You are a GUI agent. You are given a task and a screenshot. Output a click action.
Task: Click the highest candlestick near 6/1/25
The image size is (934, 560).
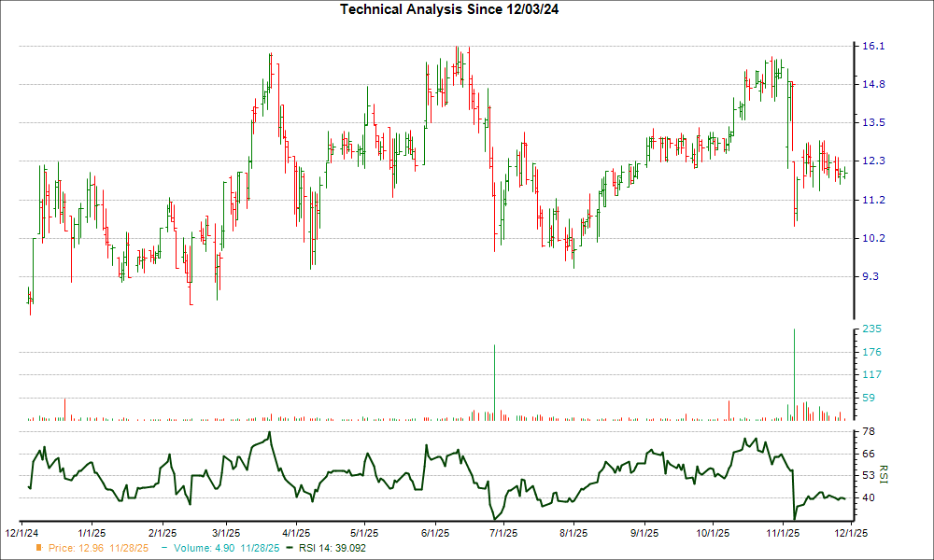click(x=457, y=56)
